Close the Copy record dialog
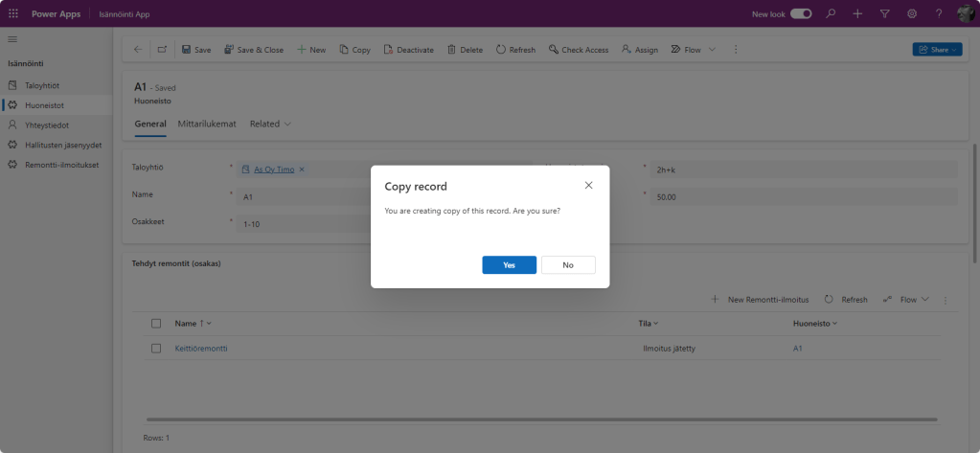 pyautogui.click(x=588, y=185)
